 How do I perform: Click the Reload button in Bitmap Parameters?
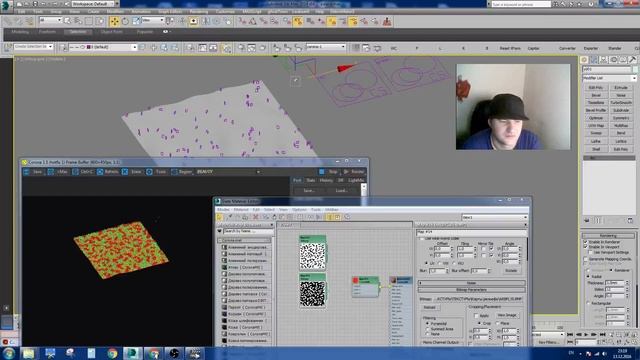(429, 307)
